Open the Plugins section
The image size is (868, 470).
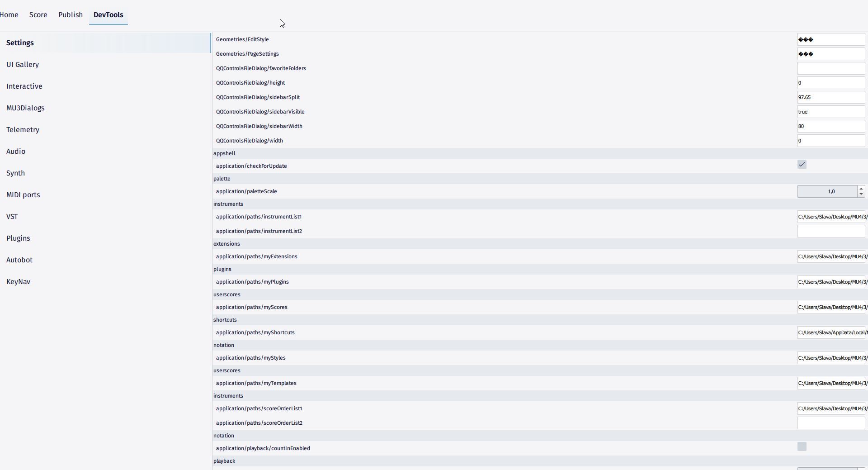[x=18, y=238]
